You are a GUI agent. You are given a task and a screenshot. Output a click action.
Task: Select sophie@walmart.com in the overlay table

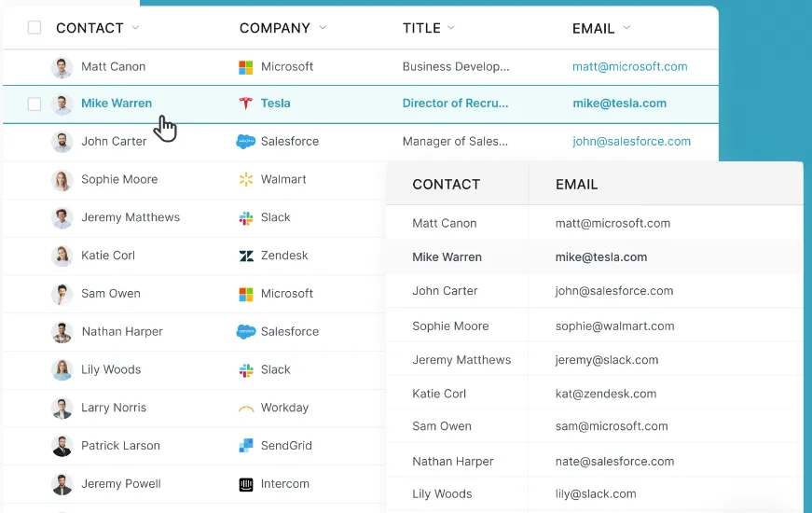pyautogui.click(x=614, y=326)
